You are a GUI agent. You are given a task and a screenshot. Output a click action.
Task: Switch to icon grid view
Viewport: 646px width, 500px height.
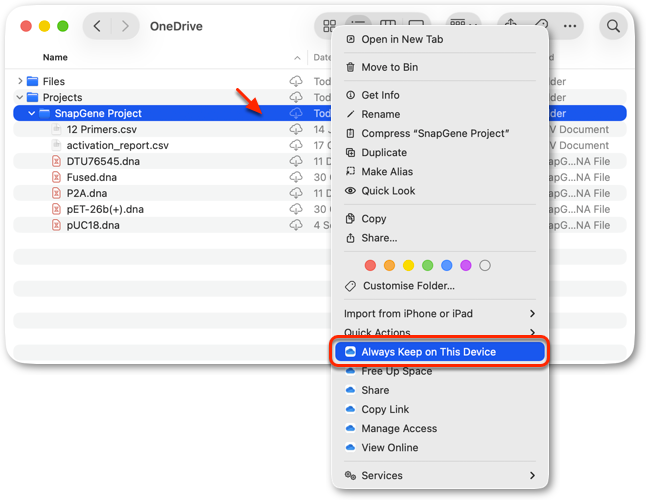pyautogui.click(x=329, y=26)
